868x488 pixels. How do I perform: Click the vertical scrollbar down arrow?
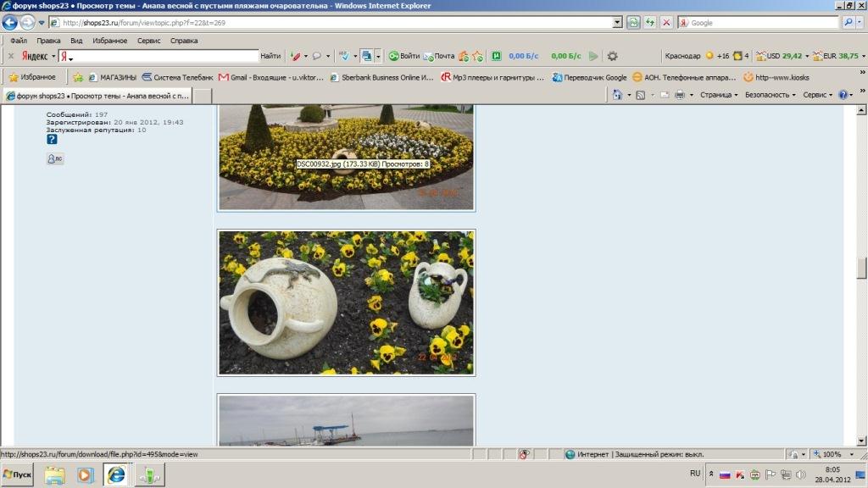click(x=861, y=441)
